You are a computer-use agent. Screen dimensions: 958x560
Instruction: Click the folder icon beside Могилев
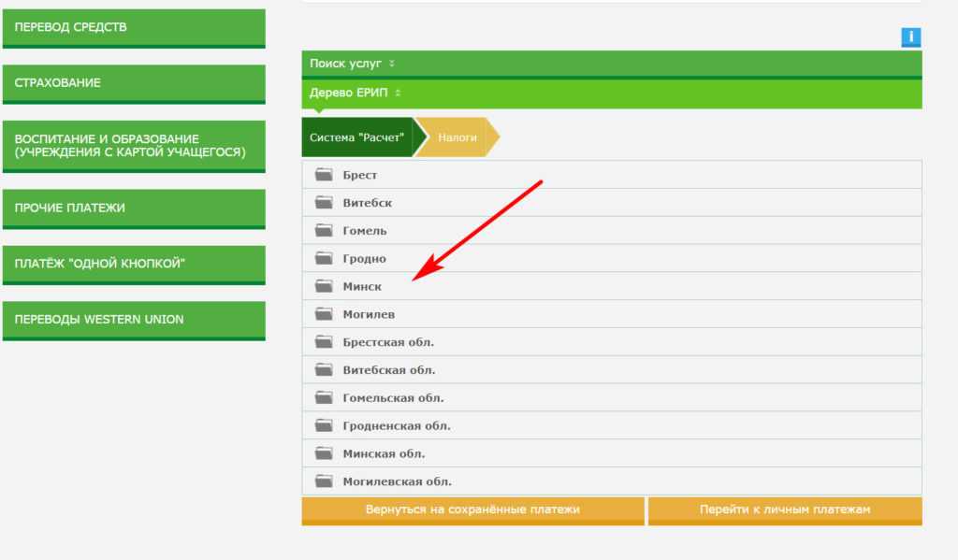[x=325, y=314]
